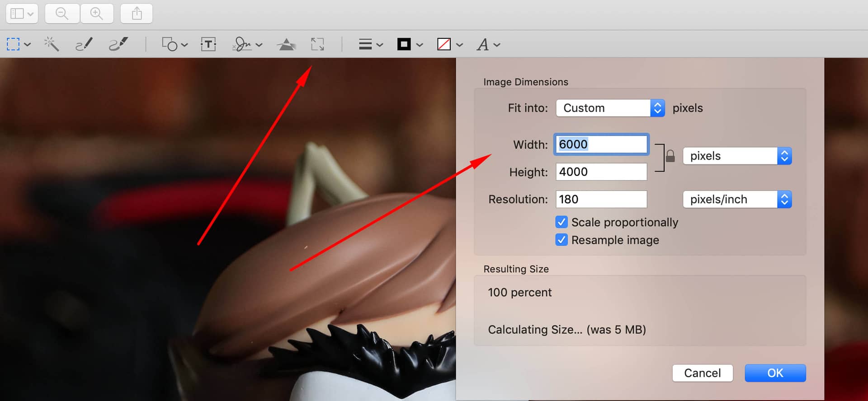Expand the Signature dropdown chevron

(x=259, y=45)
